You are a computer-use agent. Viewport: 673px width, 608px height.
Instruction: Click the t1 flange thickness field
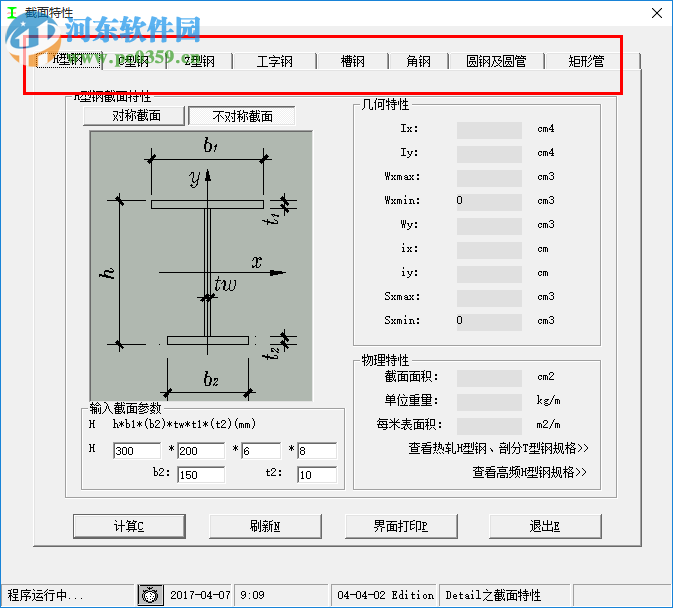(x=317, y=451)
